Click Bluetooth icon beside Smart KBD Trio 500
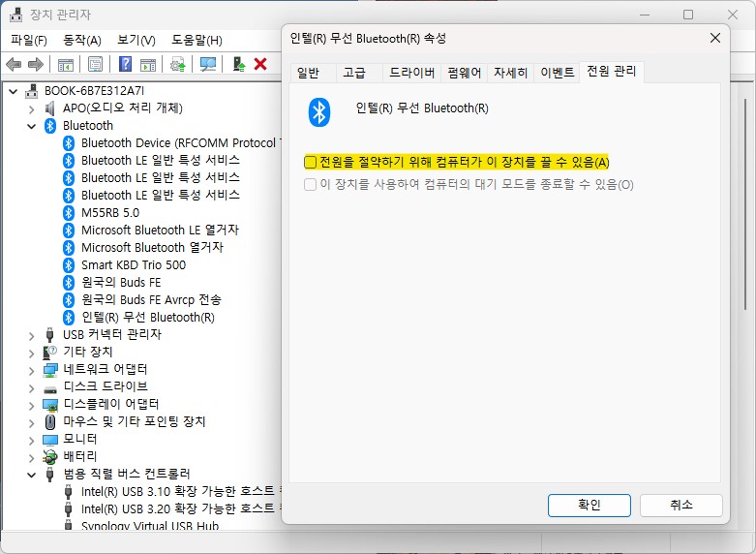The width and height of the screenshot is (756, 554). 69,265
